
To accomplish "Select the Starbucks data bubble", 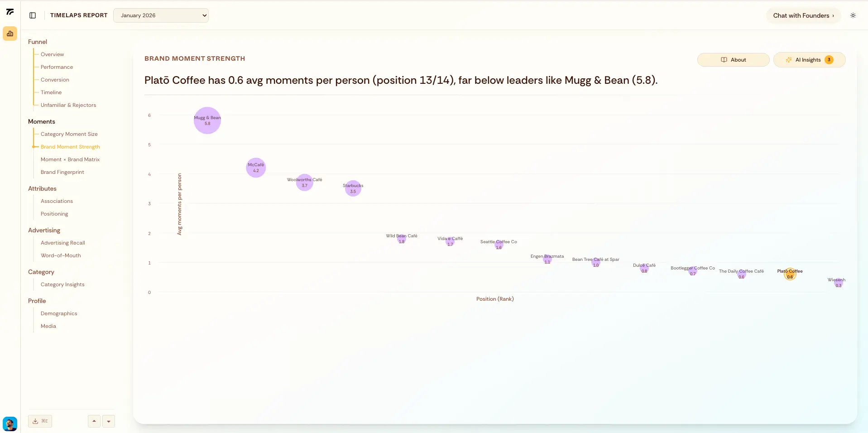I will pyautogui.click(x=353, y=188).
